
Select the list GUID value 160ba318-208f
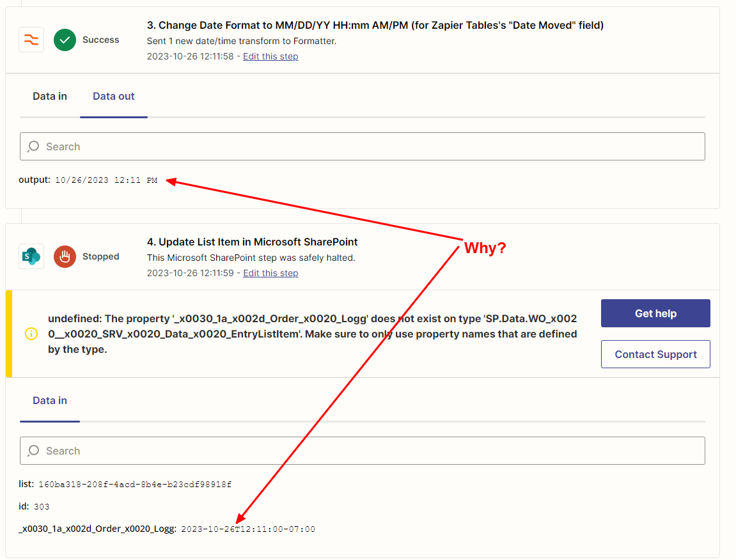pyautogui.click(x=135, y=485)
